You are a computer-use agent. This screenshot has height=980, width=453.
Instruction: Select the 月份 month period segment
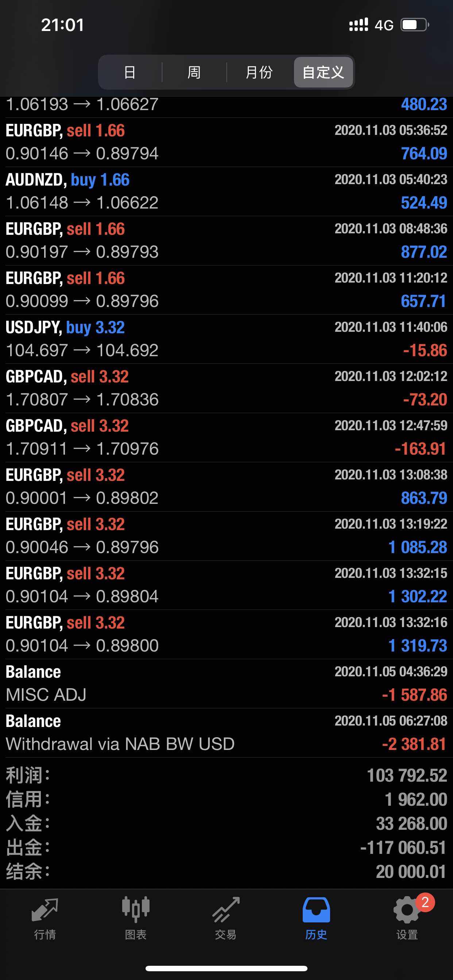(259, 72)
